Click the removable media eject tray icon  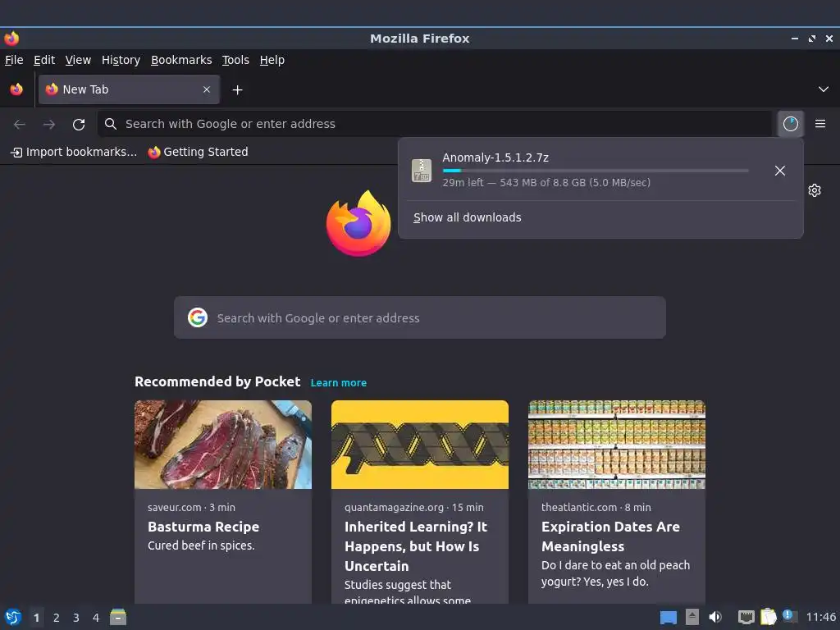click(692, 617)
